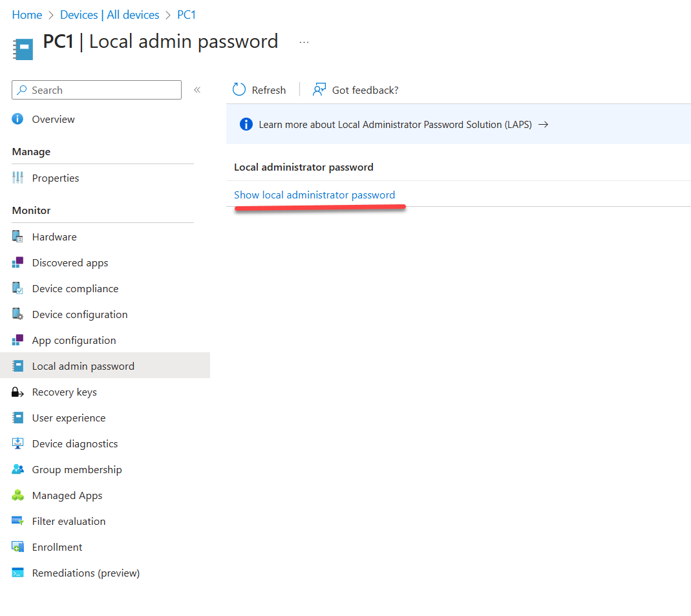The height and width of the screenshot is (616, 691).
Task: Open Device compliance via its icon
Action: coord(18,288)
